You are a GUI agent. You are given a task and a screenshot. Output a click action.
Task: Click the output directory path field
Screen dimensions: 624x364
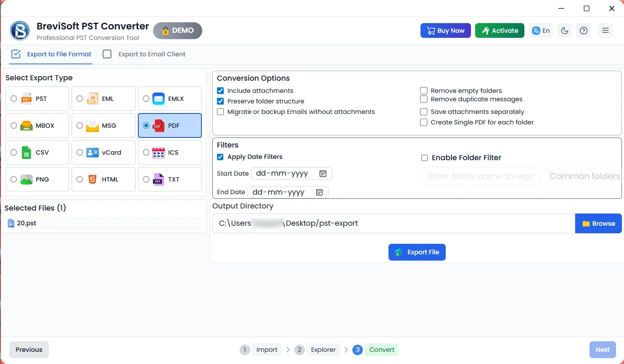click(x=393, y=224)
